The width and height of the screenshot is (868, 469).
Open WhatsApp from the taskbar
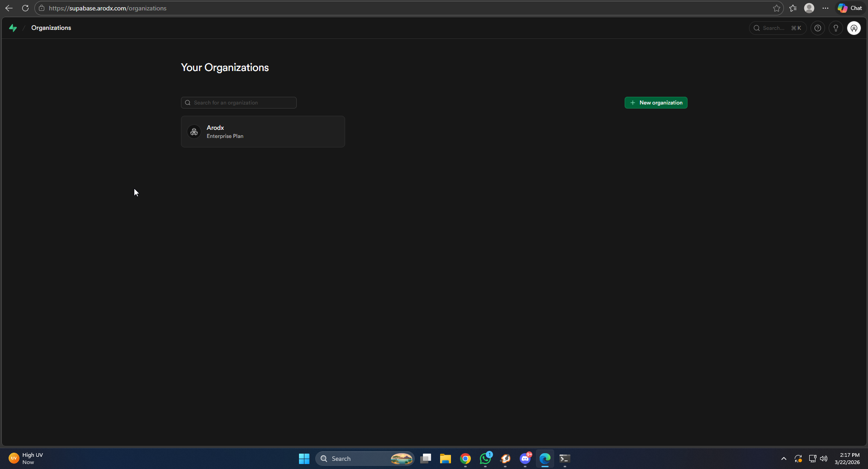tap(485, 459)
